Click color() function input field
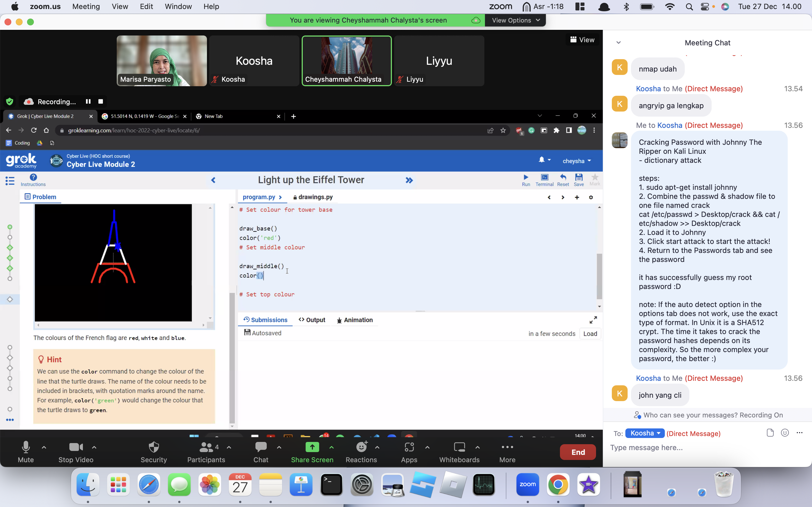Image resolution: width=812 pixels, height=507 pixels. pyautogui.click(x=260, y=275)
